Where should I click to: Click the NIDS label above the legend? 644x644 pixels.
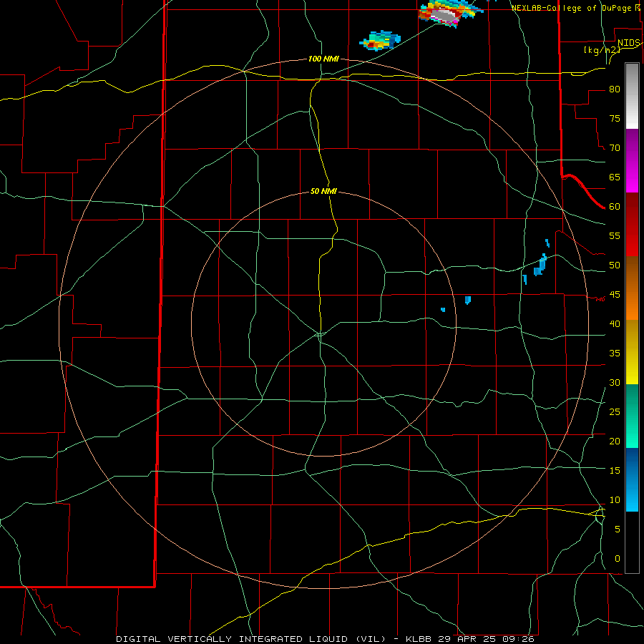click(x=628, y=43)
